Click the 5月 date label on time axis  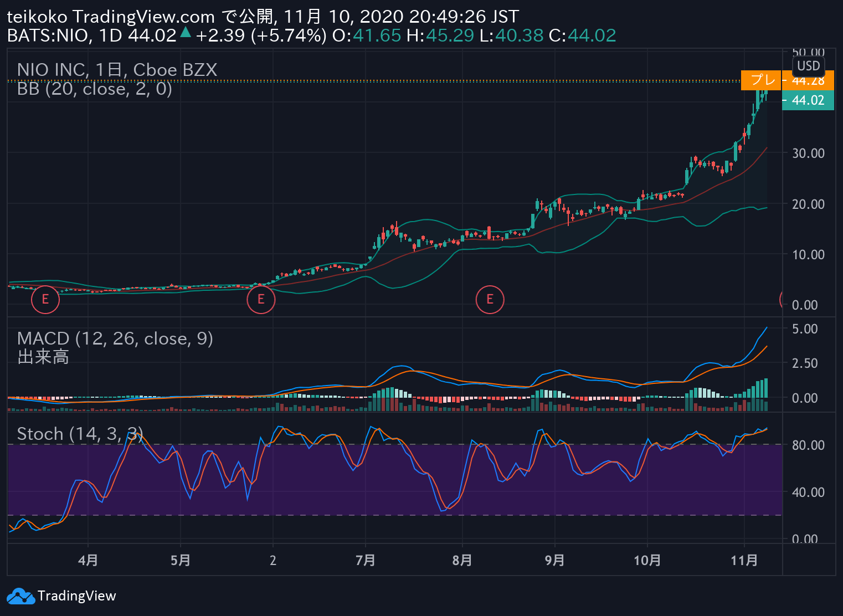(x=181, y=560)
